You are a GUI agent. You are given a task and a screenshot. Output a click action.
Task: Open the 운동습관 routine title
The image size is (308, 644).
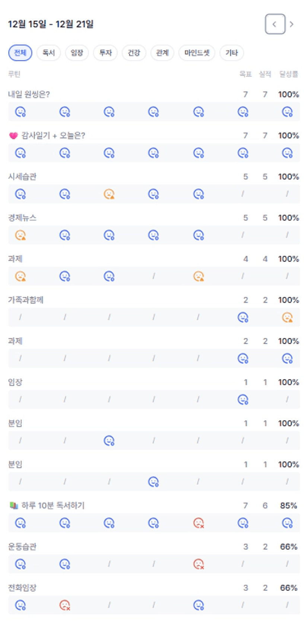pyautogui.click(x=22, y=547)
